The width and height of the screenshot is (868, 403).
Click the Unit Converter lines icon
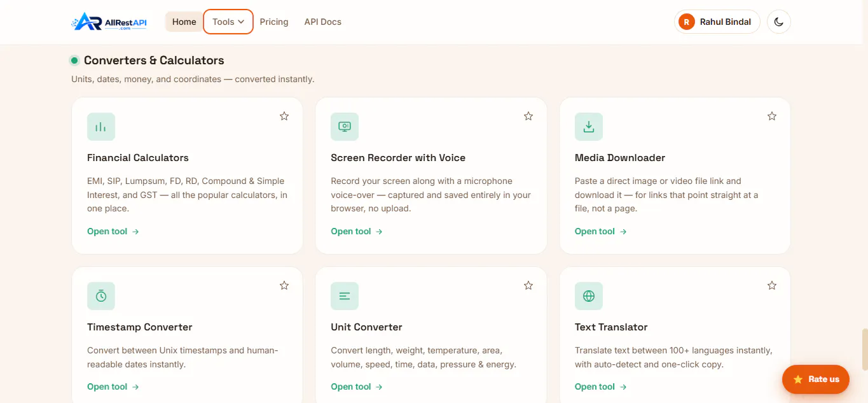(345, 296)
